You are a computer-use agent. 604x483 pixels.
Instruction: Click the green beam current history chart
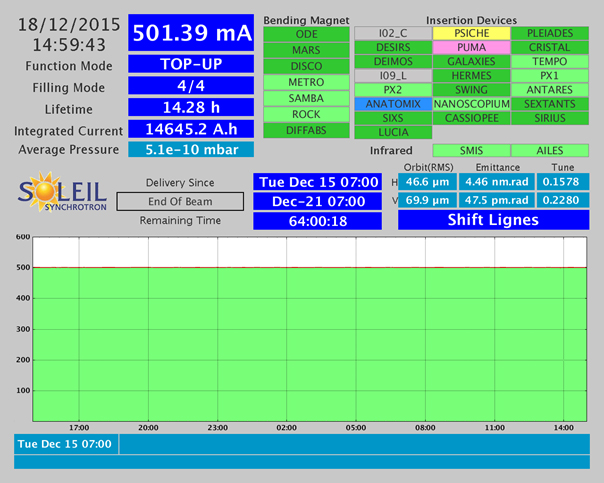click(x=310, y=340)
